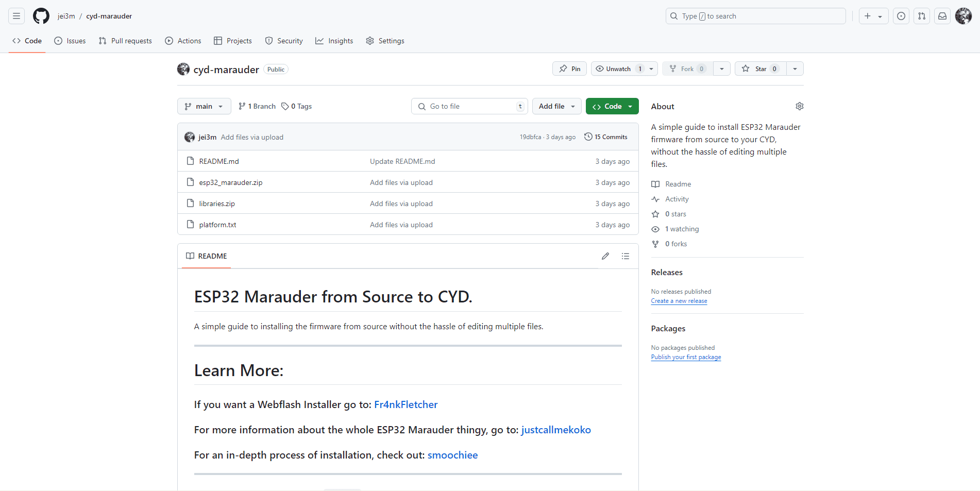
Task: Open the esp32_marauder.zip file name
Action: [231, 182]
